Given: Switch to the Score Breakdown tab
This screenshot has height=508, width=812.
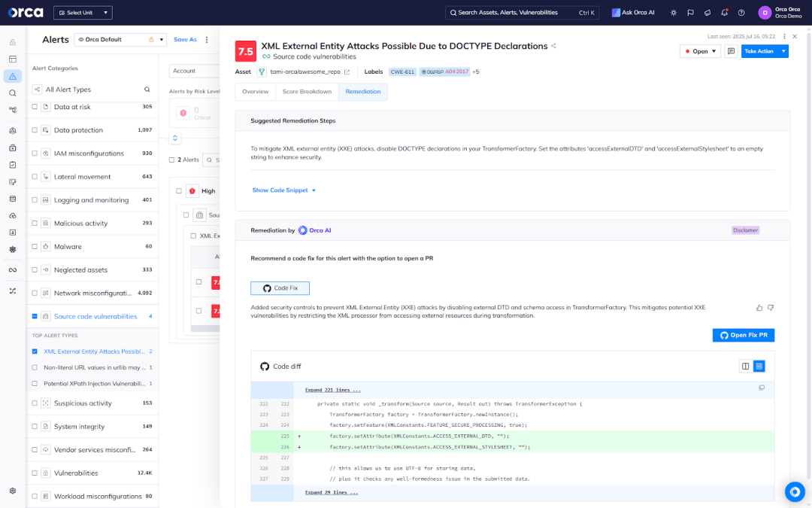Looking at the screenshot, I should pyautogui.click(x=307, y=92).
